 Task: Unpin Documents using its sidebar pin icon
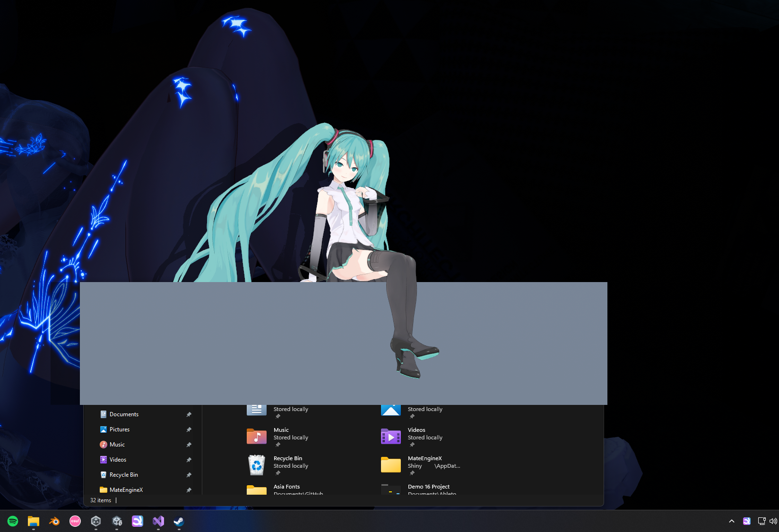tap(189, 414)
